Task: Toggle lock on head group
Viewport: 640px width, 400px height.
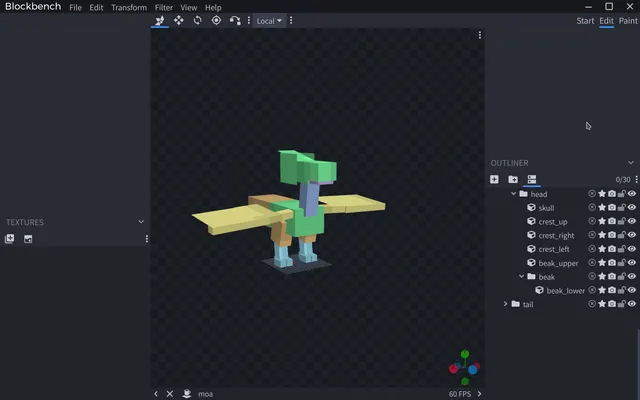Action: pyautogui.click(x=622, y=193)
